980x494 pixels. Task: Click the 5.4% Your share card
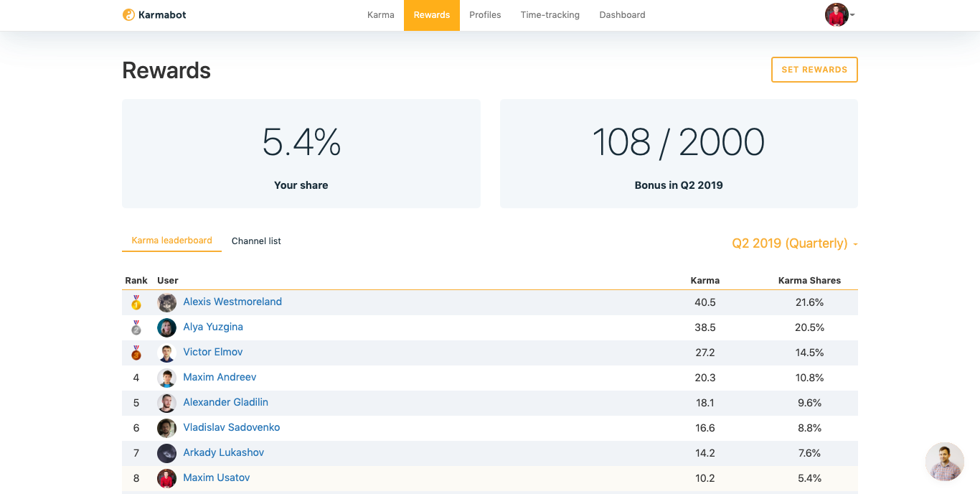[x=301, y=154]
